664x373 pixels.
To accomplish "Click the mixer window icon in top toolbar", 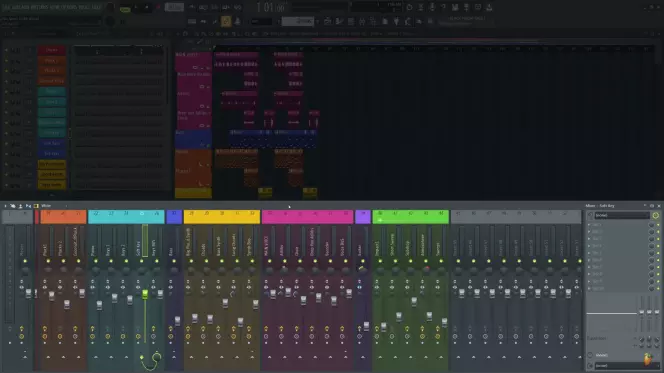I will pyautogui.click(x=455, y=7).
